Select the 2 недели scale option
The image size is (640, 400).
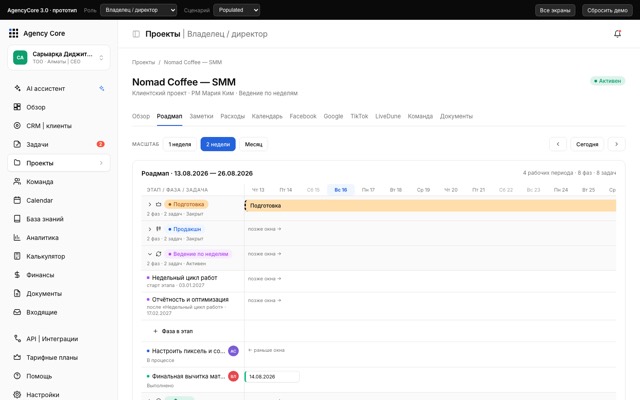[218, 144]
